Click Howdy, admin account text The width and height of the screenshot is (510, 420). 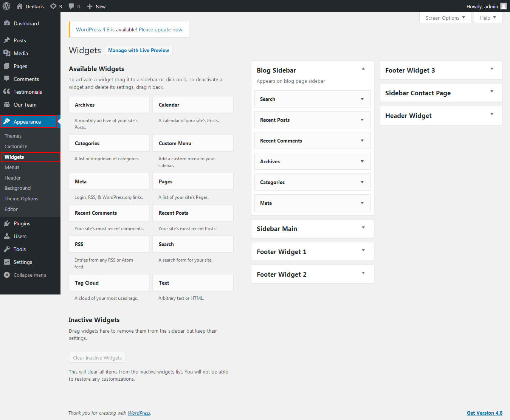pos(482,6)
